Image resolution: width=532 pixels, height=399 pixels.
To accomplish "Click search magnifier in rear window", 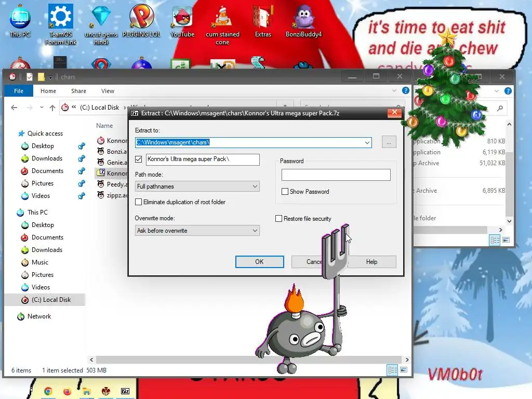I will point(500,108).
